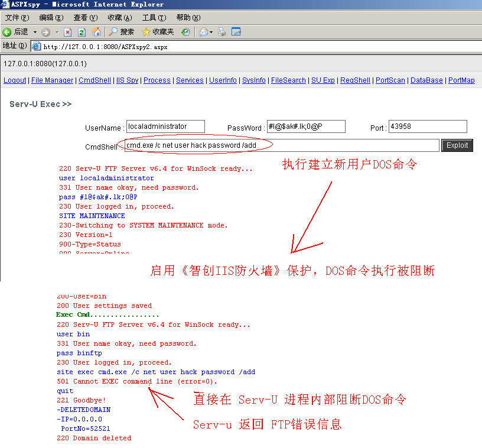Click the "Serv-U Exec >>" heading

coord(41,104)
